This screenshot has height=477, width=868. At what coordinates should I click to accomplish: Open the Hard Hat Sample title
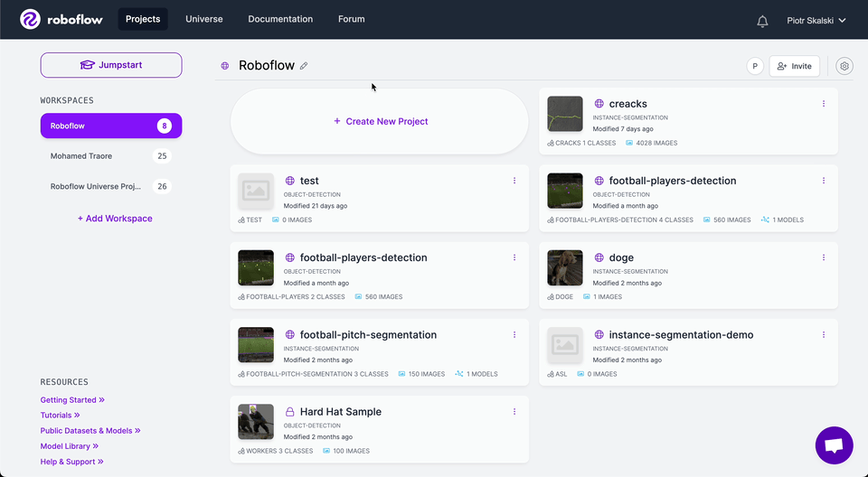pos(341,412)
